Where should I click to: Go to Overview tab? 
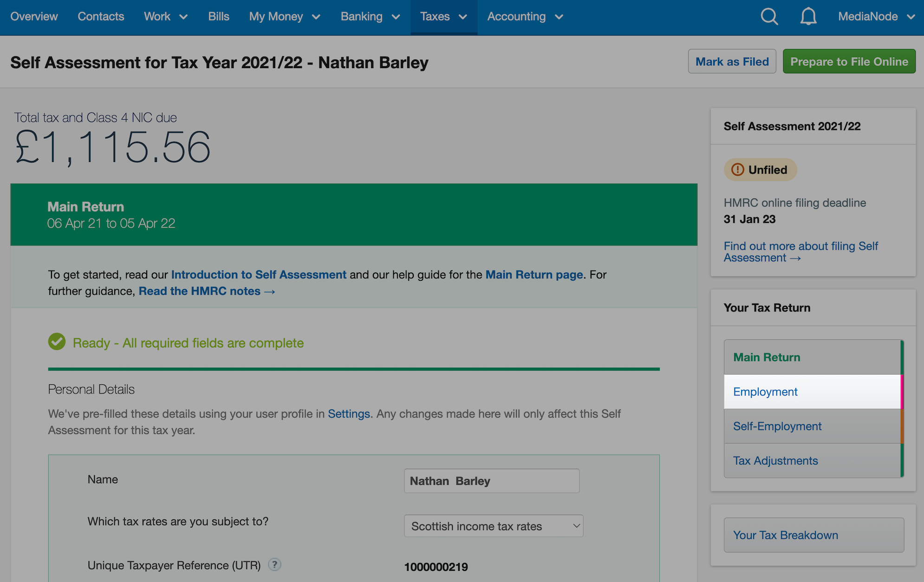click(x=34, y=17)
